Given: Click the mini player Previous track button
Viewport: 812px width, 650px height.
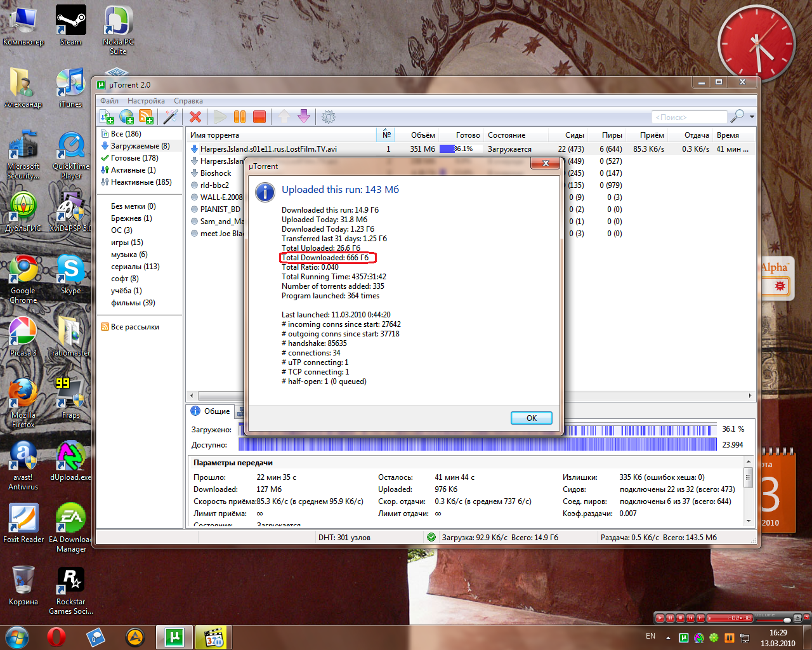Looking at the screenshot, I should [x=690, y=618].
